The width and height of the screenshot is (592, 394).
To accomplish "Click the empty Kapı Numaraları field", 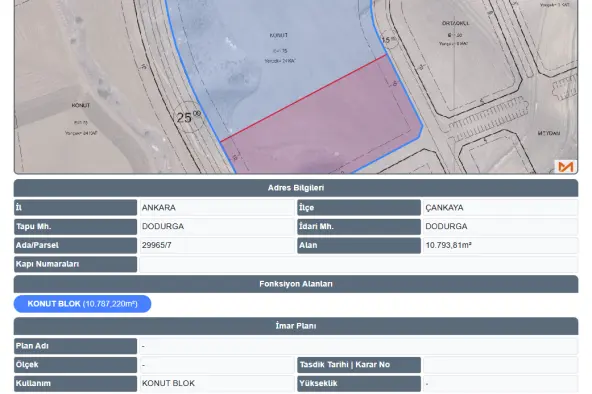I will pos(359,264).
